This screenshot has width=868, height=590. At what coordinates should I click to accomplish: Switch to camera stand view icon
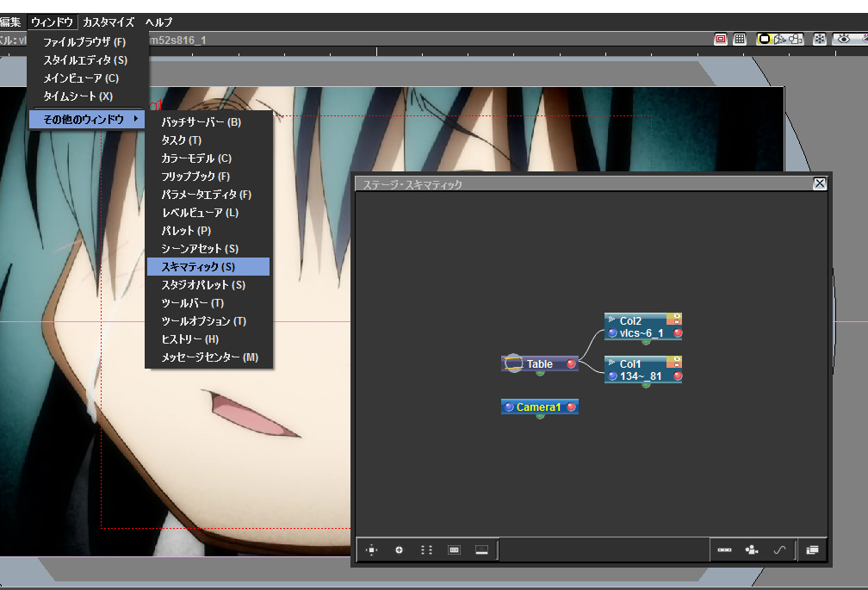pos(764,39)
